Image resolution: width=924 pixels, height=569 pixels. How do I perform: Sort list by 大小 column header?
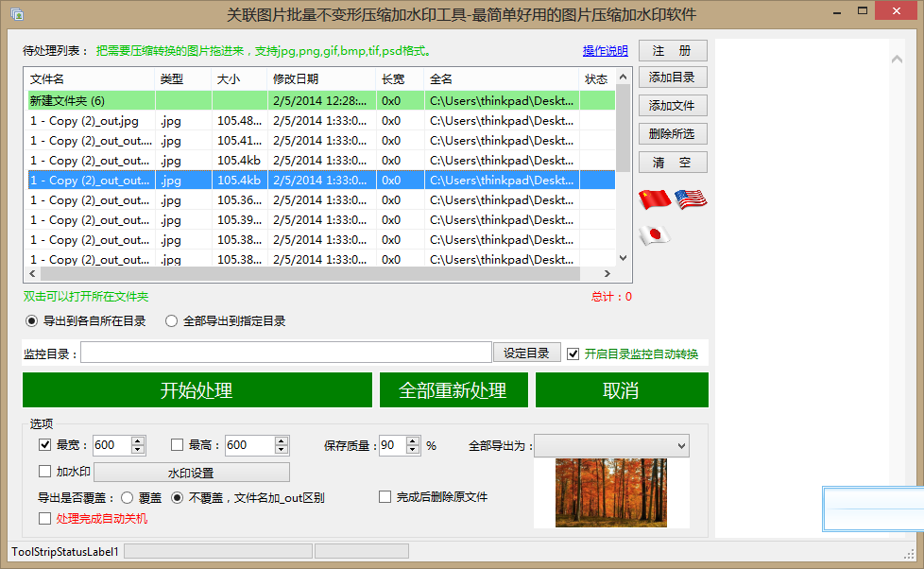(239, 79)
